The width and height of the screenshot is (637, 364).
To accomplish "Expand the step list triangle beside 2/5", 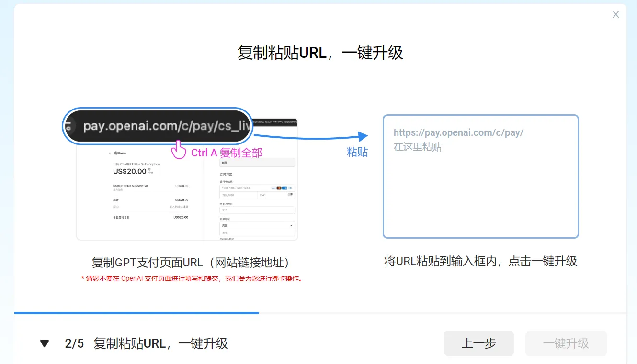I will 45,343.
